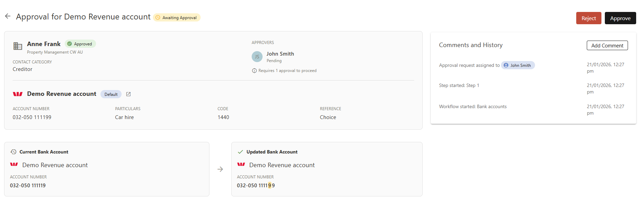Click the updated account number 032-050 111199
The width and height of the screenshot is (644, 205).
pyautogui.click(x=256, y=186)
